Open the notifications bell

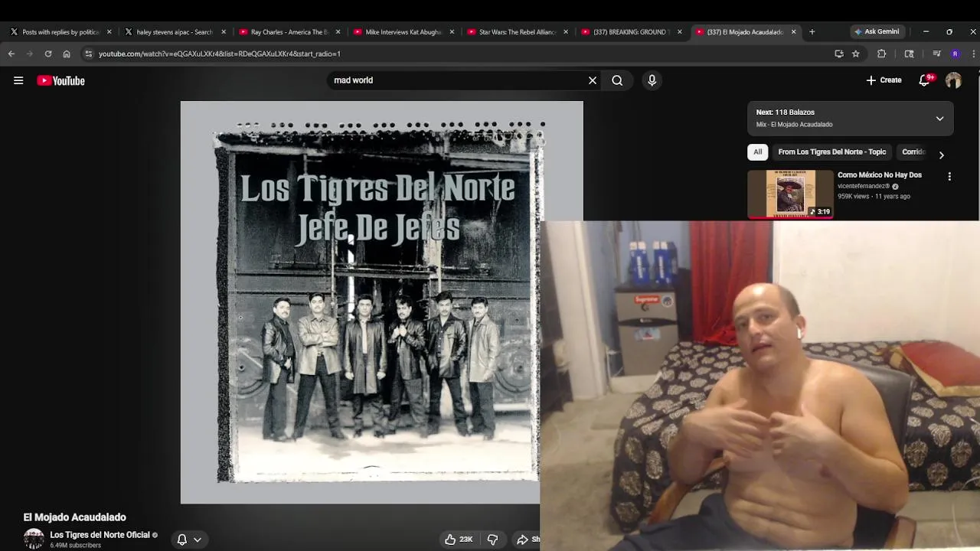925,80
